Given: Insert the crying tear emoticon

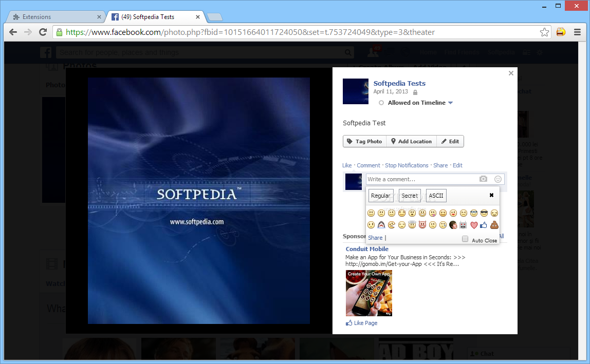Looking at the screenshot, I should (x=443, y=225).
